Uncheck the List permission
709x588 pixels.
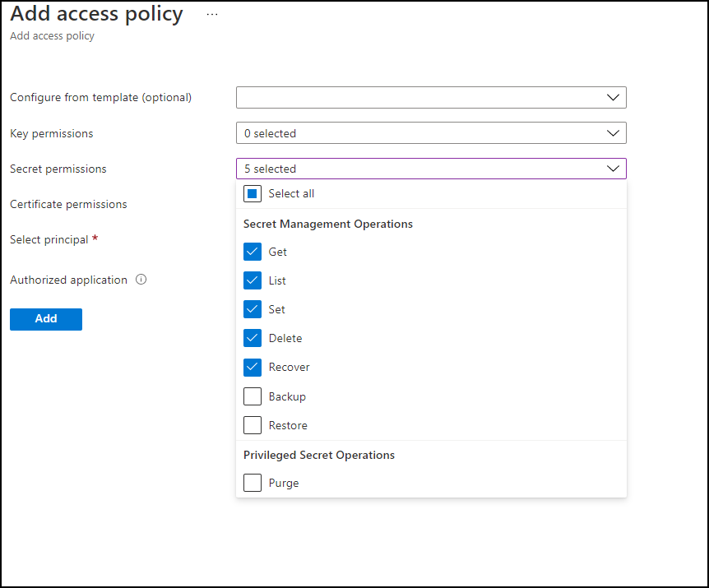[x=253, y=280]
